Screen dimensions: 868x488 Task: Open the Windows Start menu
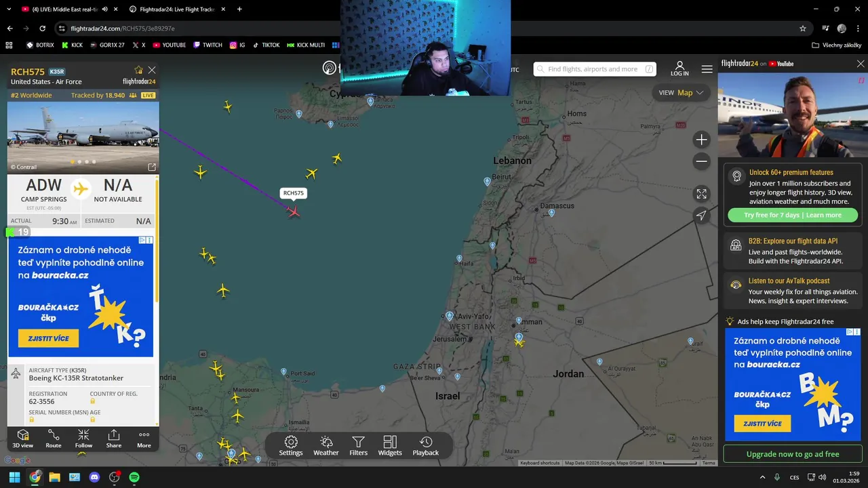coord(14,477)
